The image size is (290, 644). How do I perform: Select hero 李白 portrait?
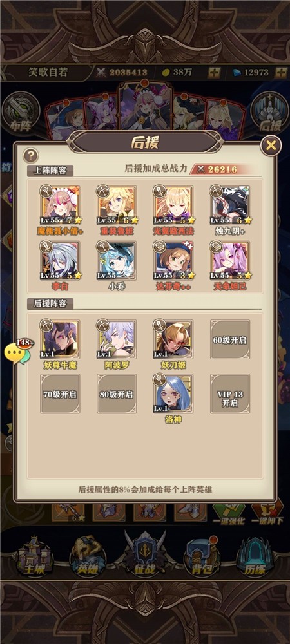(61, 260)
